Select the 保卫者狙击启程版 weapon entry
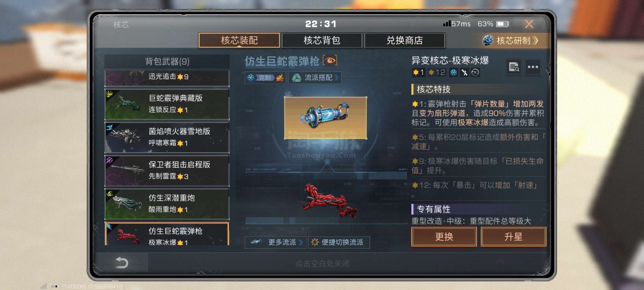 (167, 171)
